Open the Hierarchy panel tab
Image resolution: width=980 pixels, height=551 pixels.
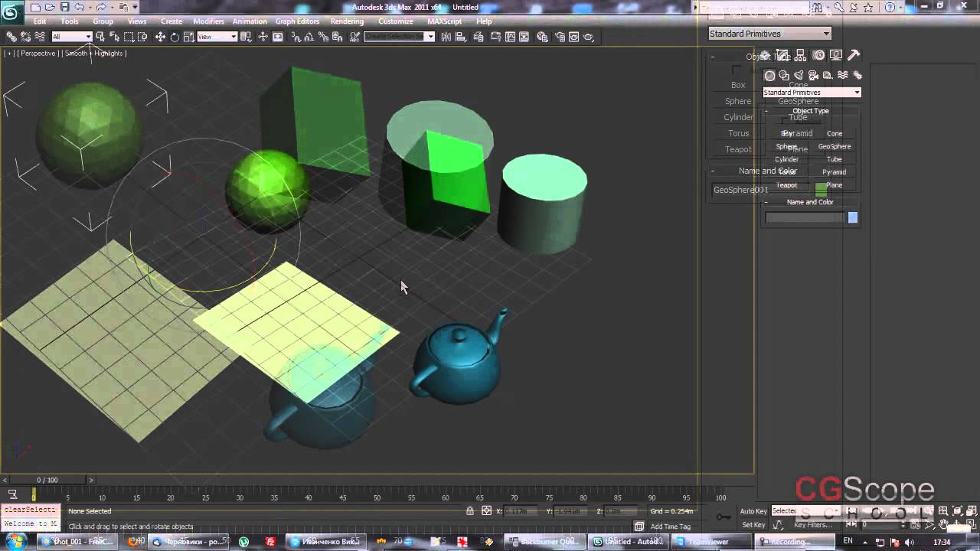[x=801, y=55]
